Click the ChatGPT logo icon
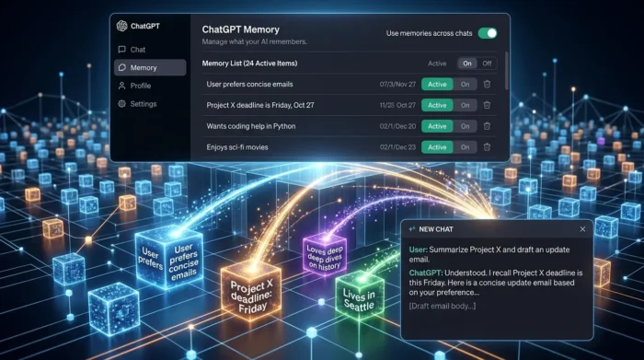The height and width of the screenshot is (360, 644). [121, 26]
